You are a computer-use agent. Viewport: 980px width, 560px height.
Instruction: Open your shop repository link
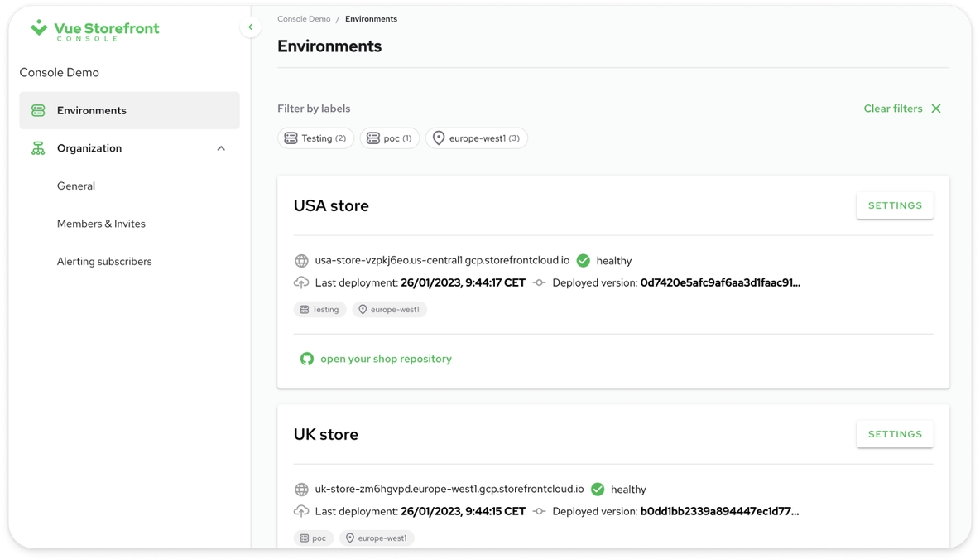pos(387,360)
